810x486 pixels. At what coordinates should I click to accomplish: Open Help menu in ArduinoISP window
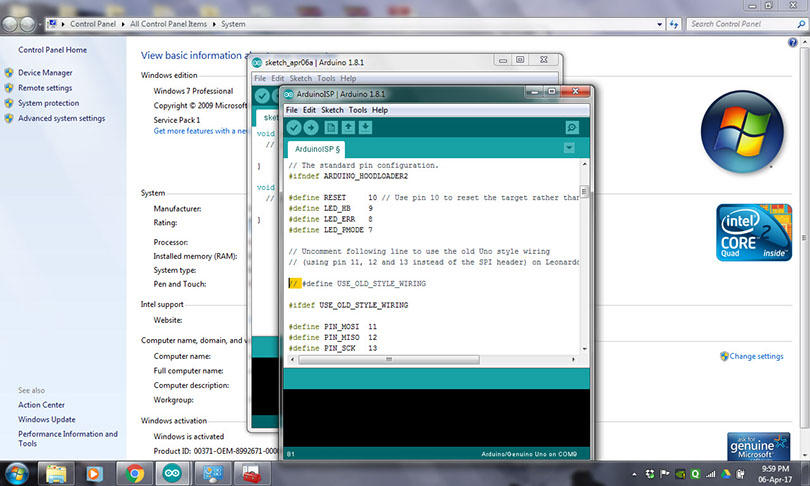tap(380, 110)
